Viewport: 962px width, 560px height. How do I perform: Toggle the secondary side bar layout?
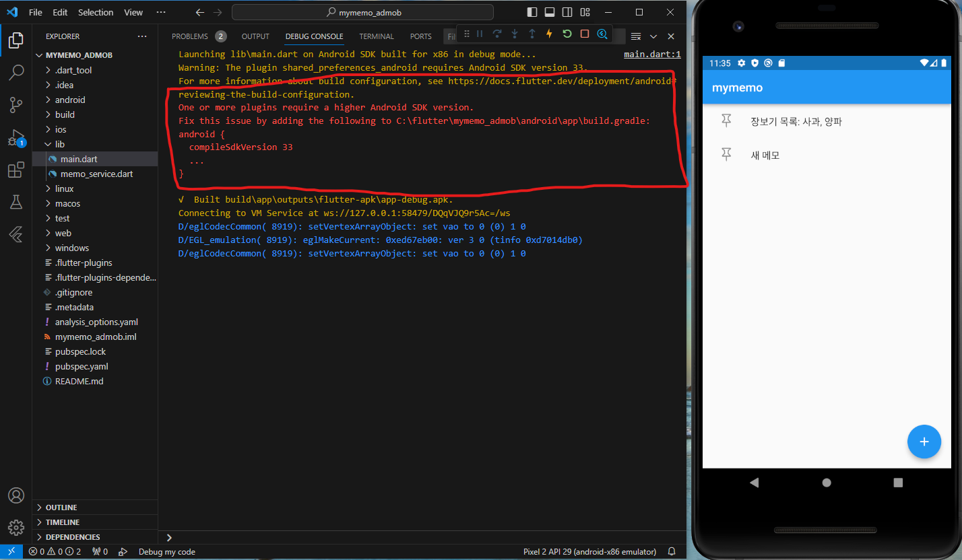567,12
